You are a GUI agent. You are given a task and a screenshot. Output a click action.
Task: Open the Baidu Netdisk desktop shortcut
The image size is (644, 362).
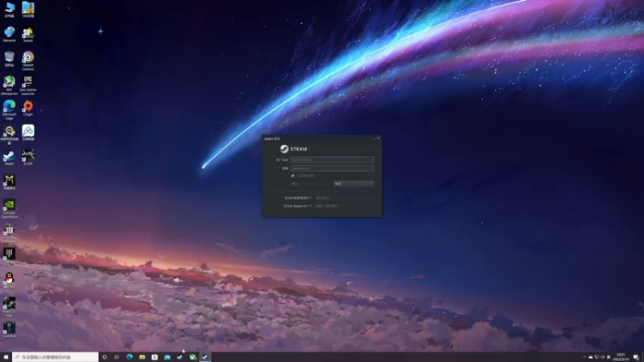coord(28,133)
